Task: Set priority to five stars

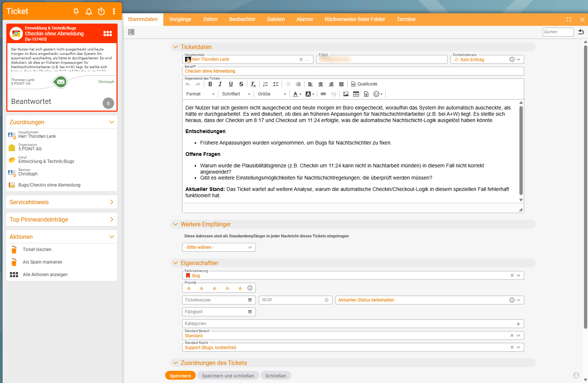Action: pyautogui.click(x=240, y=288)
